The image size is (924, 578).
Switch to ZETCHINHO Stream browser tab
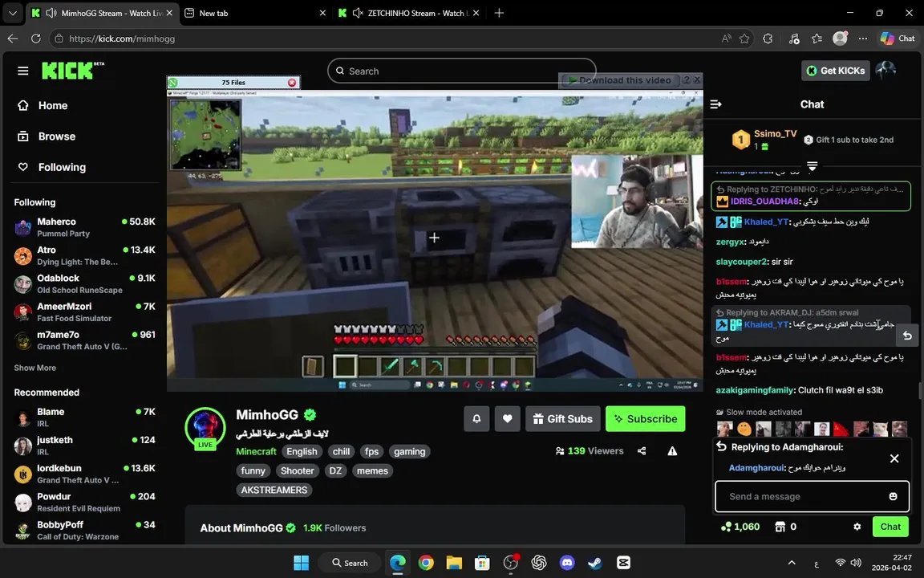point(409,13)
